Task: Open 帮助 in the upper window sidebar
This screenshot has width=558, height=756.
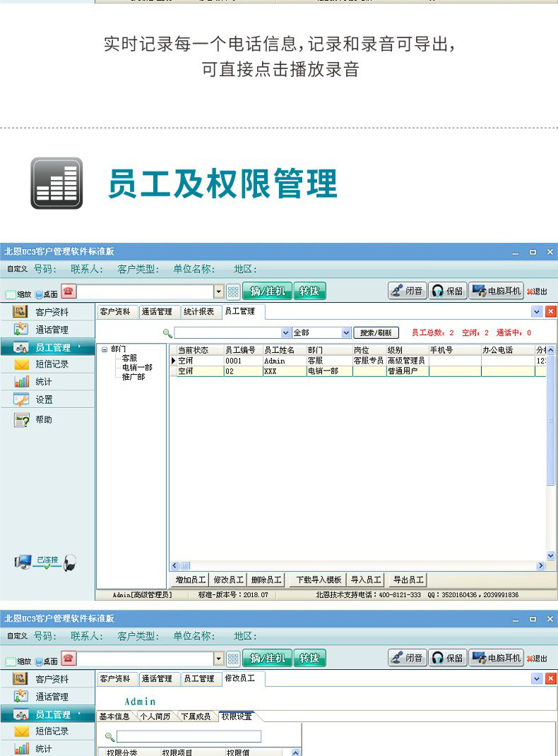Action: pos(47,420)
